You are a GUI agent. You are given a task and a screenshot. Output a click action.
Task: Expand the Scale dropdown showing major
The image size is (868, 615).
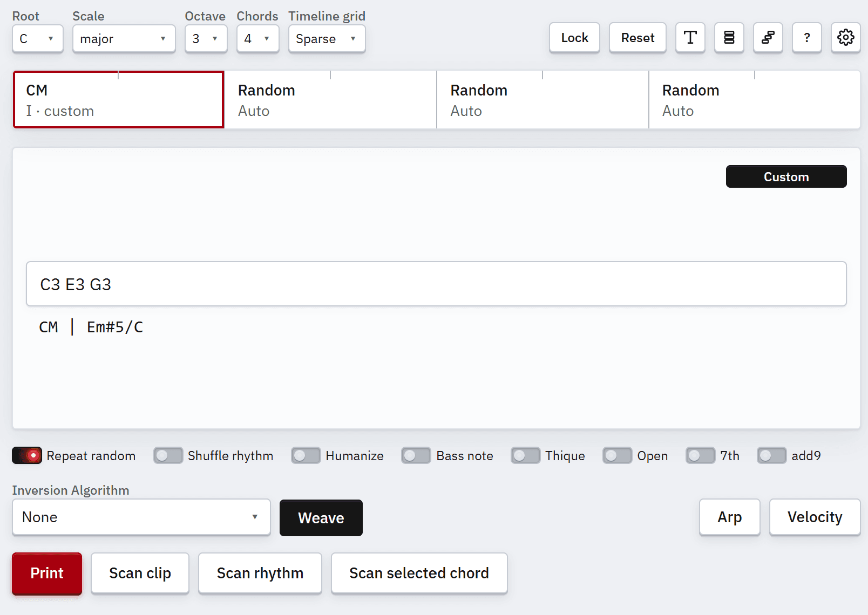124,39
